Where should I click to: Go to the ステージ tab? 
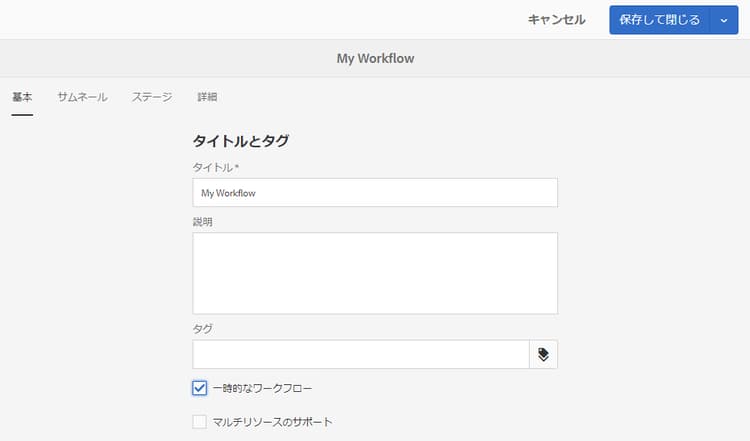pos(152,97)
